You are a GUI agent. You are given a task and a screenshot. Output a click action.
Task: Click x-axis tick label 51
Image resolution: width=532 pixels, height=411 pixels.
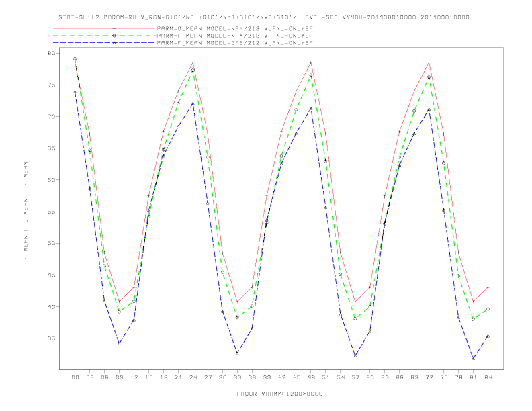point(326,377)
